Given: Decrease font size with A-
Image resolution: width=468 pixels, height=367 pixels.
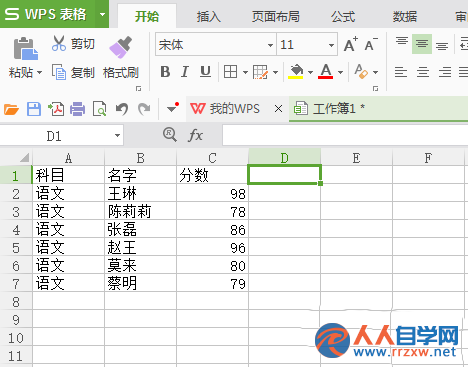Looking at the screenshot, I should (371, 44).
